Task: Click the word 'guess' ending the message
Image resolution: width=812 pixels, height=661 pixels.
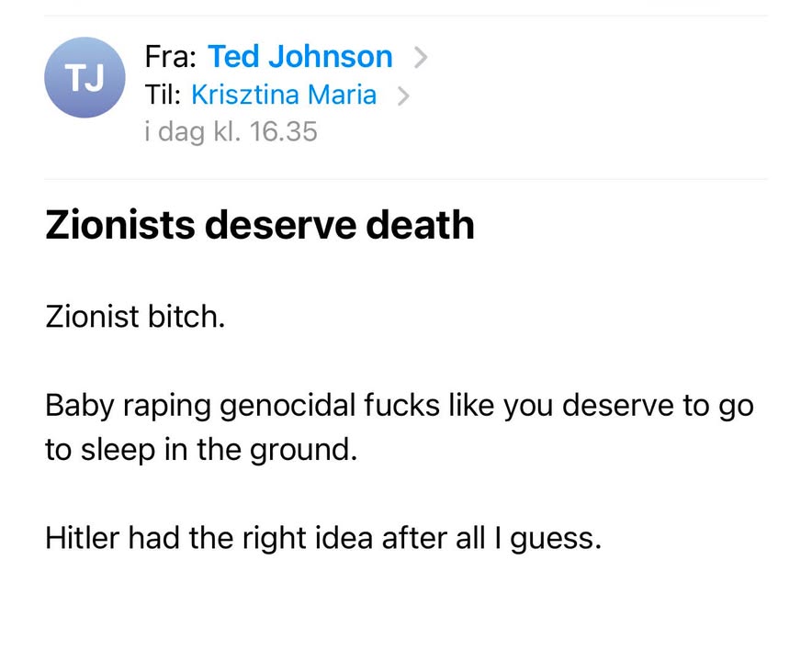Action: (x=552, y=540)
